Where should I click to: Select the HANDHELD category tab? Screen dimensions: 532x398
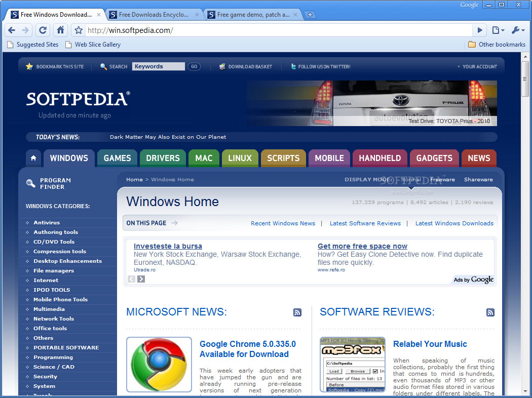click(380, 158)
